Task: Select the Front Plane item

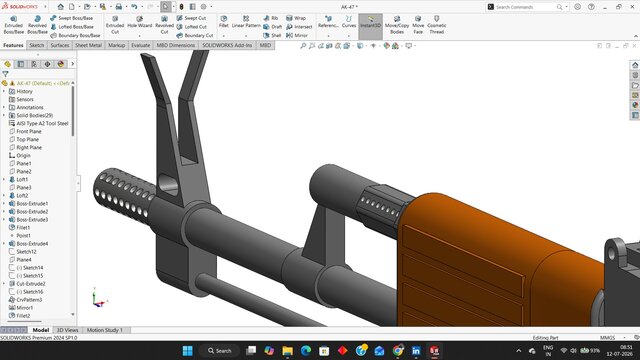Action: (29, 131)
